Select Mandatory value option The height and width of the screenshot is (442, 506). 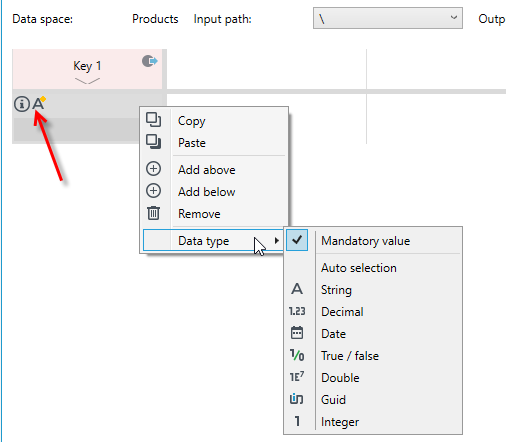pyautogui.click(x=373, y=240)
